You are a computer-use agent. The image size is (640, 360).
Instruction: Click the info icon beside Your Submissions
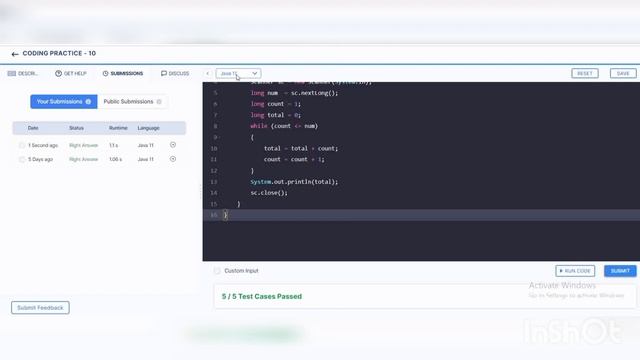(x=88, y=102)
